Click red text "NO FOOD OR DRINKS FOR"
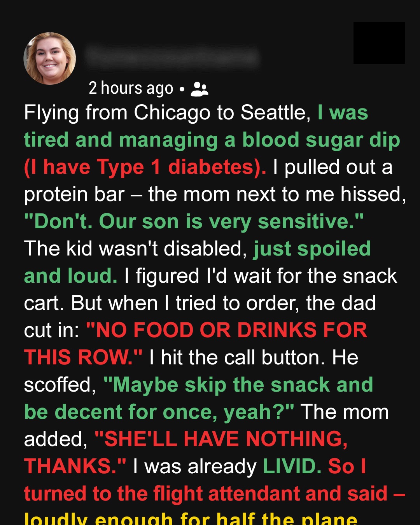Screen dimensions: 420x525 [226, 331]
